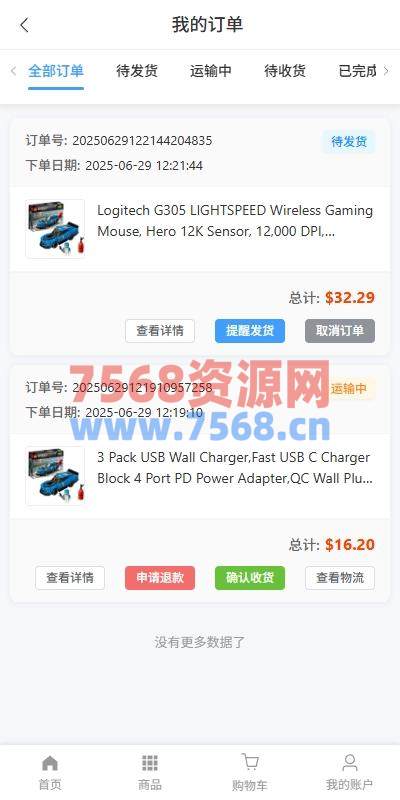Switch to the 待收货 tab
Image resolution: width=400 pixels, height=800 pixels.
coord(285,71)
